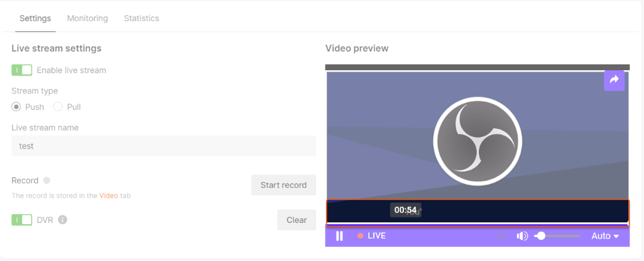Screen dimensions: 644x261
Task: Mute the player volume speaker icon
Action: 522,236
